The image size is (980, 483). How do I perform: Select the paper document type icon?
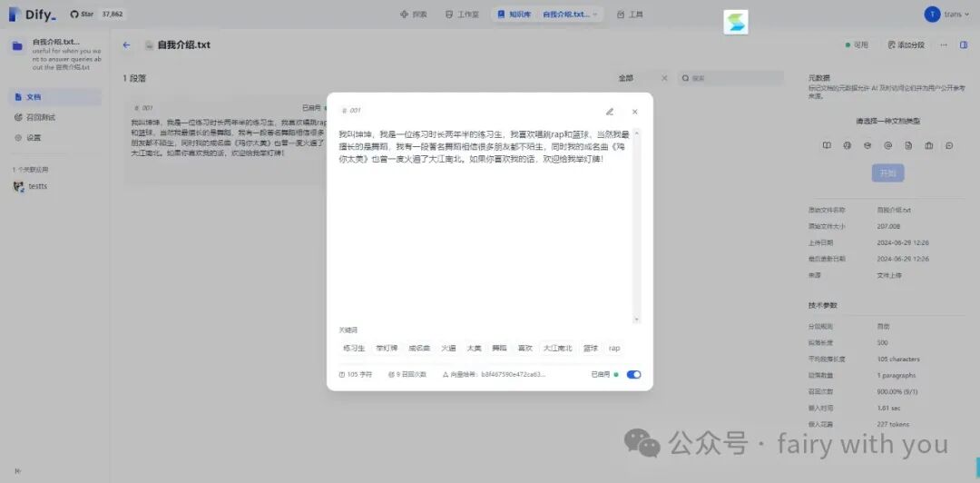pyautogui.click(x=867, y=145)
